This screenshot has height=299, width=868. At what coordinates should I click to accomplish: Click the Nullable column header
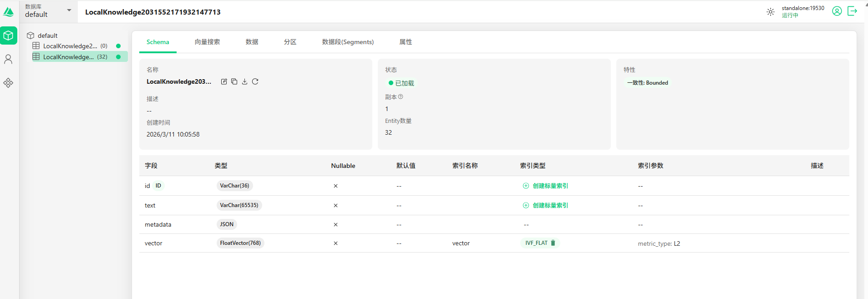tap(343, 166)
